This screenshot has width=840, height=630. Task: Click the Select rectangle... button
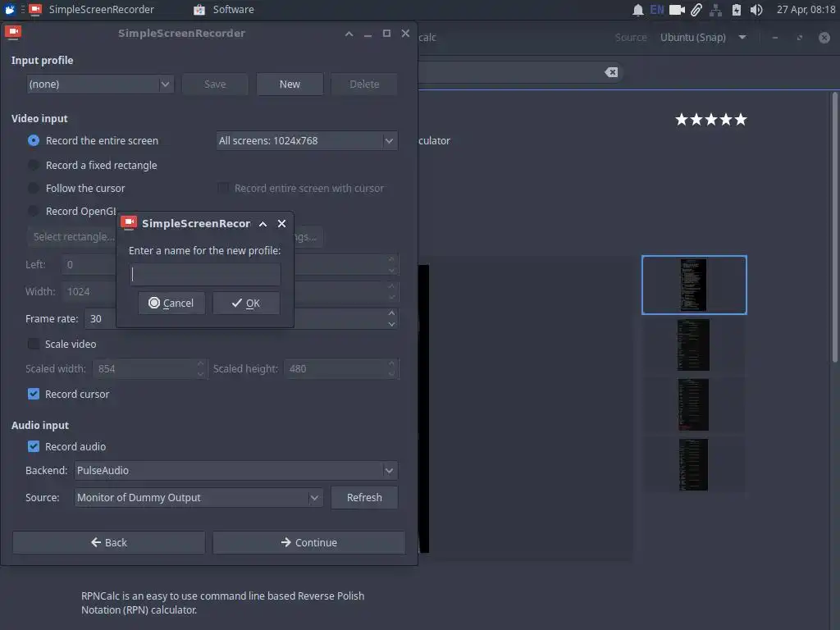click(x=71, y=237)
